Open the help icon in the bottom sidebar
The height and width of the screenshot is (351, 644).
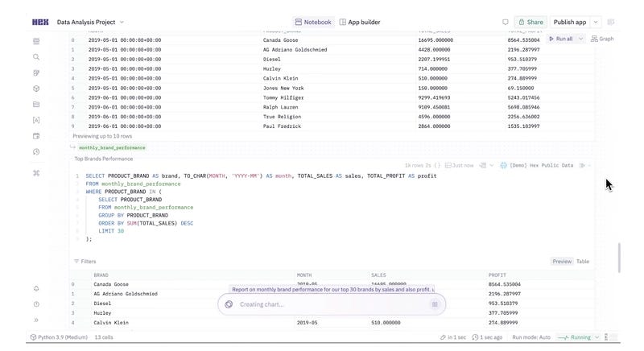pos(36,304)
